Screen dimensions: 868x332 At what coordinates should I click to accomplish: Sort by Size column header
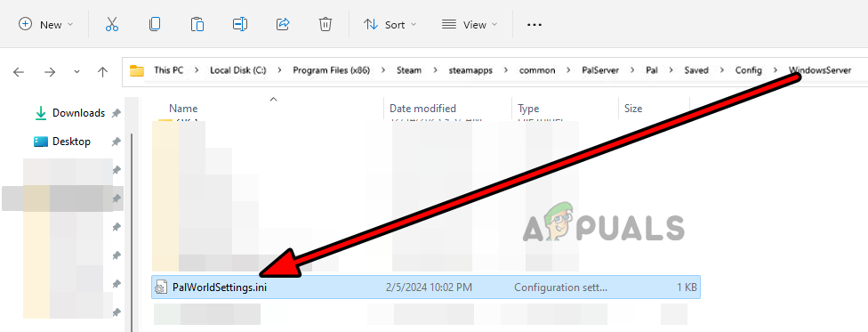(633, 109)
